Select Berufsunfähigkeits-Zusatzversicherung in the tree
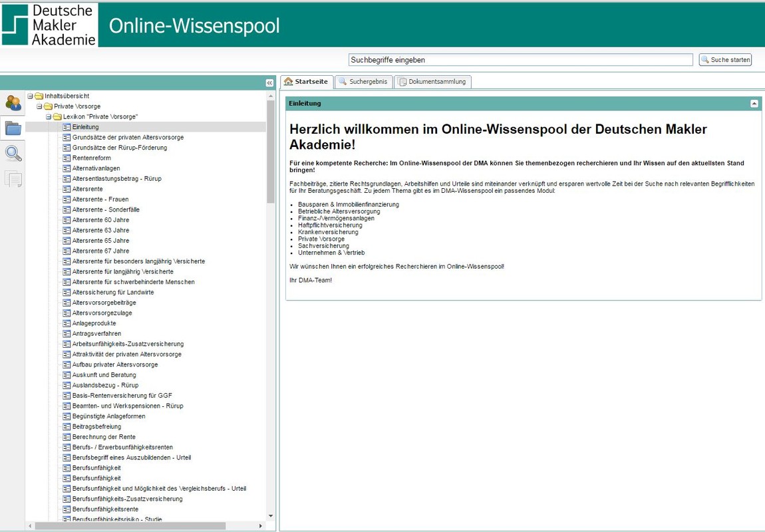The height and width of the screenshot is (532, 765). (x=127, y=499)
